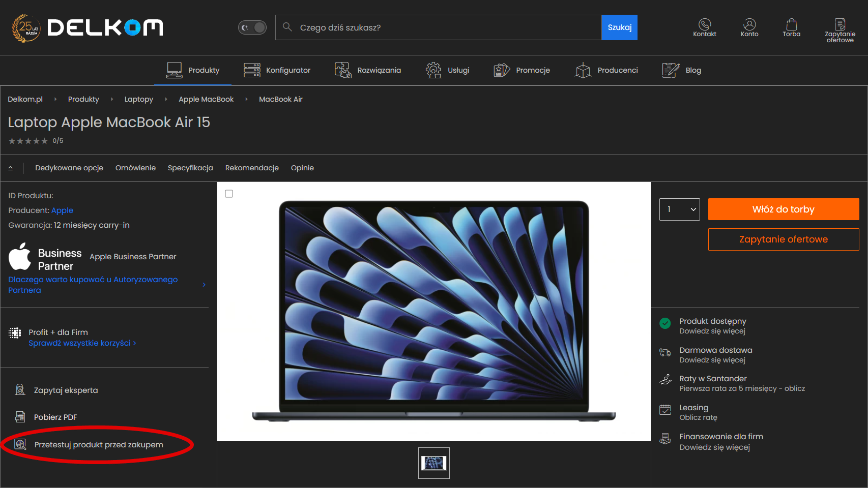This screenshot has height=488, width=868.
Task: Click the product test magnifier icon
Action: pyautogui.click(x=20, y=444)
